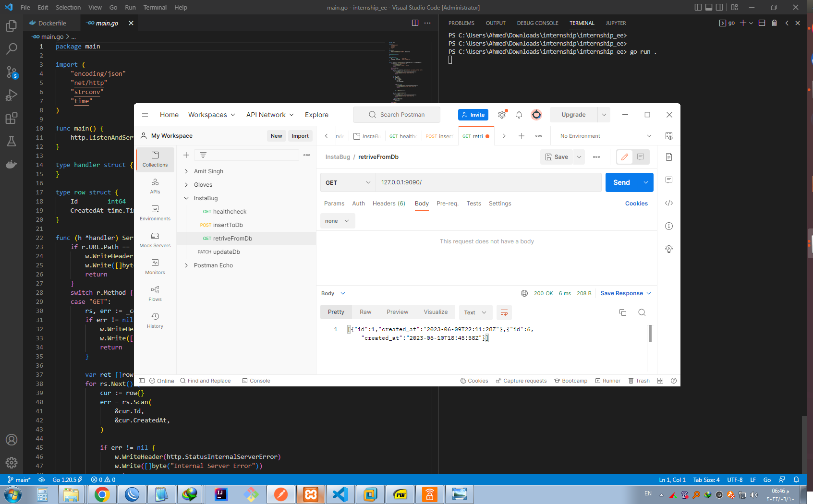Create new collection with plus icon
The image size is (813, 504).
186,155
